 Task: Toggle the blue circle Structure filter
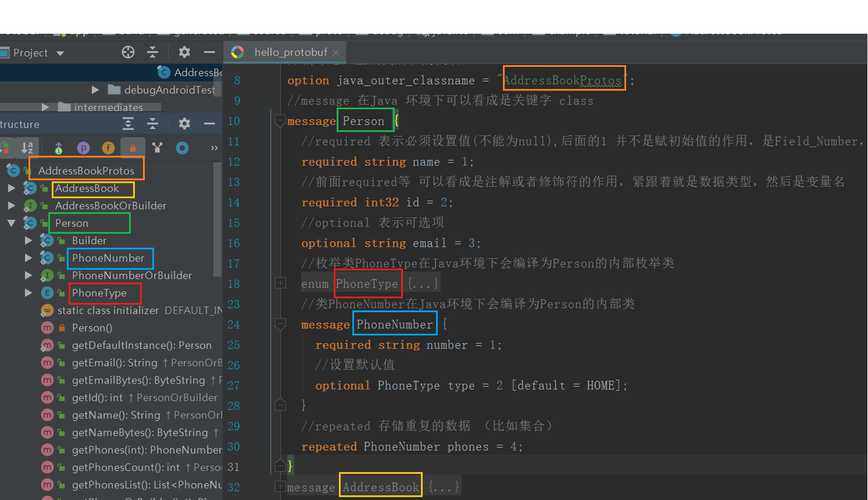click(182, 148)
